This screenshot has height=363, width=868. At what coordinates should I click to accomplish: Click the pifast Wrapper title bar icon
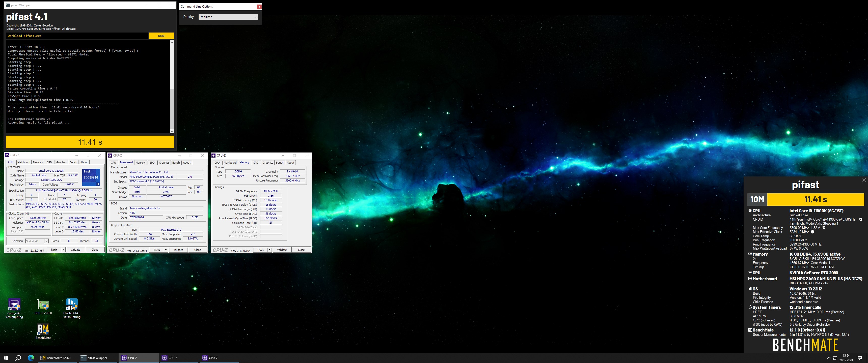point(8,5)
